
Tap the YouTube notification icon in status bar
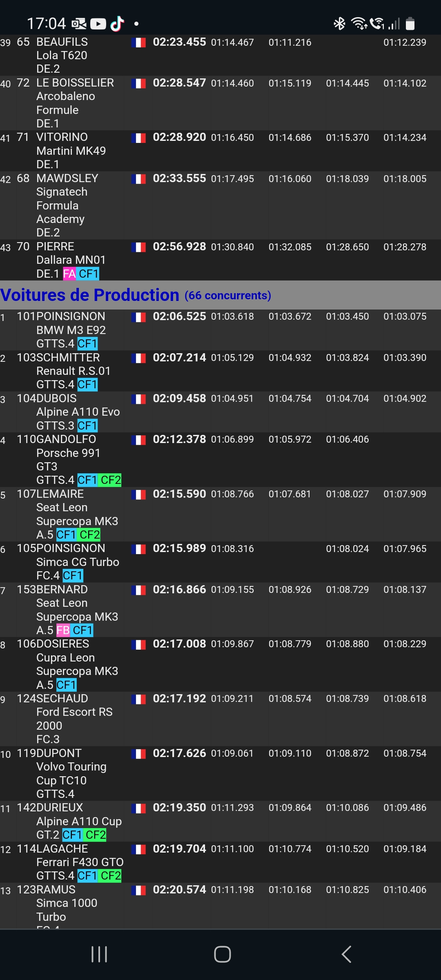pyautogui.click(x=98, y=24)
